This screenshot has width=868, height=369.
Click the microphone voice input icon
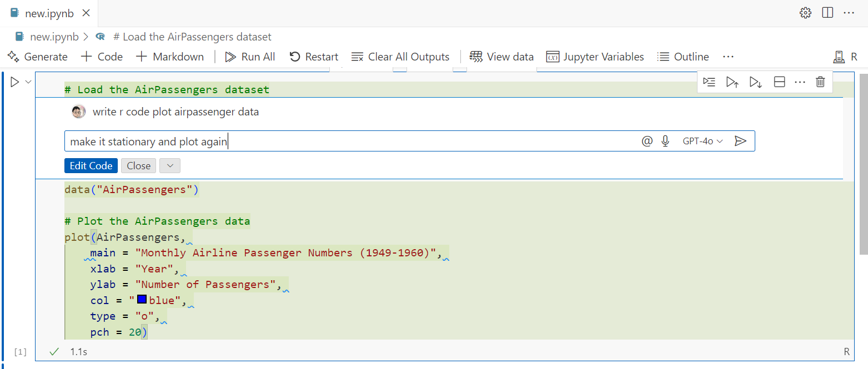(665, 141)
